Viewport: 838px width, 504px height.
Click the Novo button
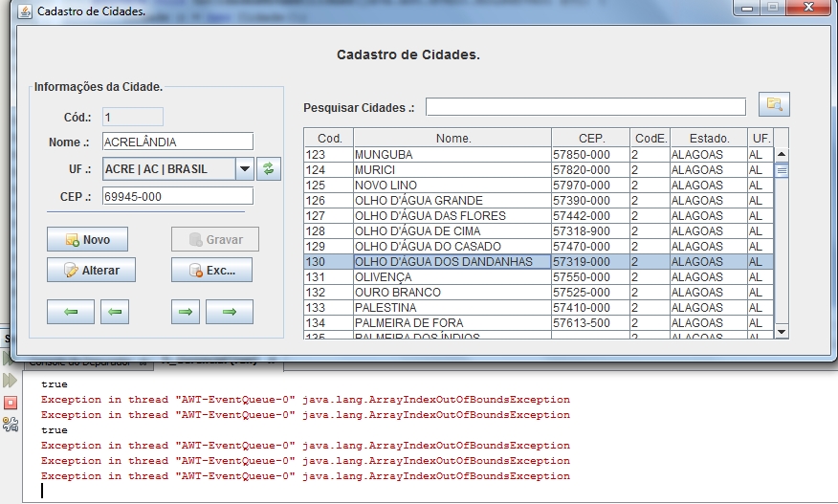pos(87,240)
